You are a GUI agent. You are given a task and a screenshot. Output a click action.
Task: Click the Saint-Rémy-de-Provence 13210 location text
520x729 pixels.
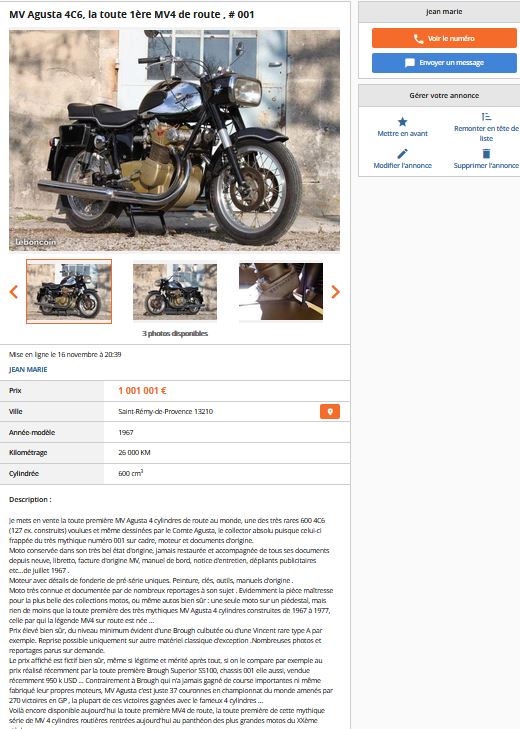pos(166,411)
